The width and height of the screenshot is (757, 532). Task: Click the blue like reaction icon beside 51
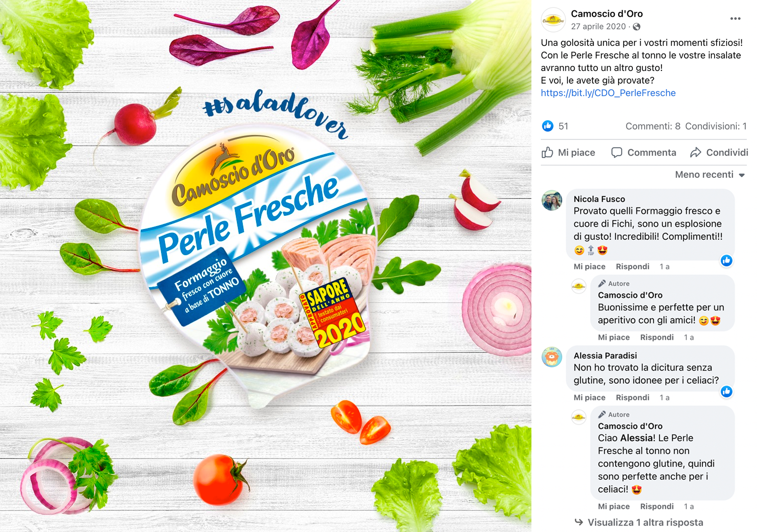point(548,126)
